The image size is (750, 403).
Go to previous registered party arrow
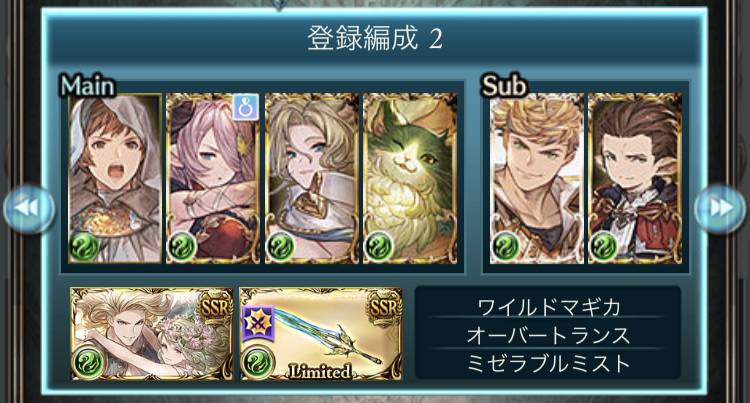pos(29,208)
